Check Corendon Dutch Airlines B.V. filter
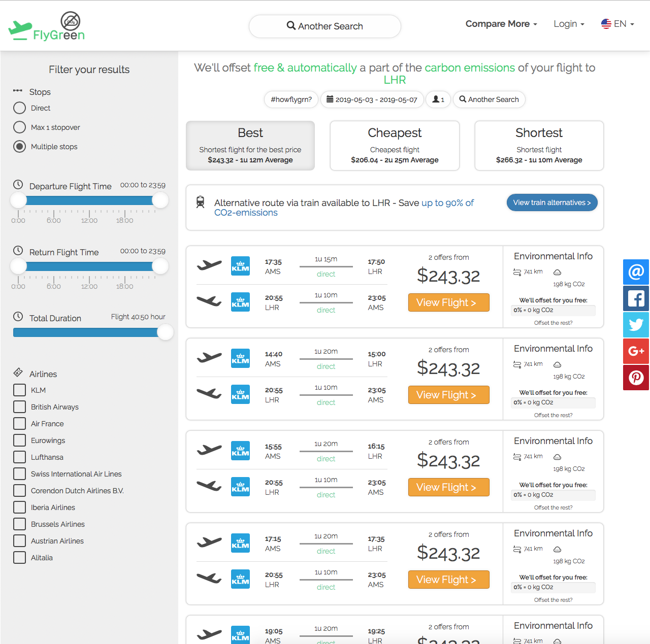Image resolution: width=650 pixels, height=644 pixels. coord(19,491)
